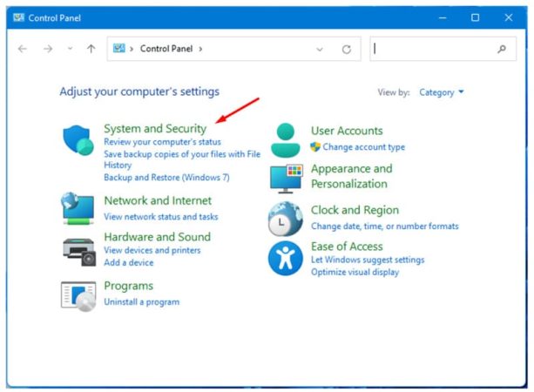This screenshot has width=534, height=392.
Task: Close the Control Panel window
Action: pyautogui.click(x=509, y=17)
